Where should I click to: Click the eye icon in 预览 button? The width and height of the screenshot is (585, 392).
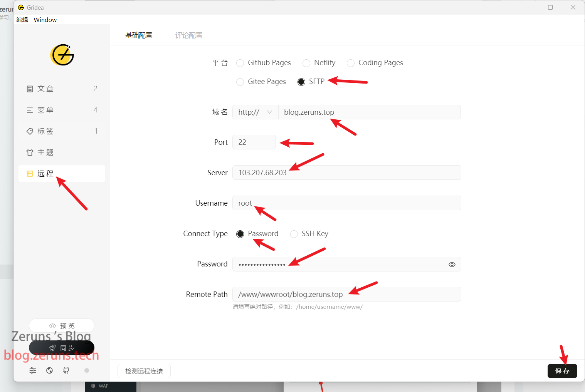pyautogui.click(x=52, y=326)
